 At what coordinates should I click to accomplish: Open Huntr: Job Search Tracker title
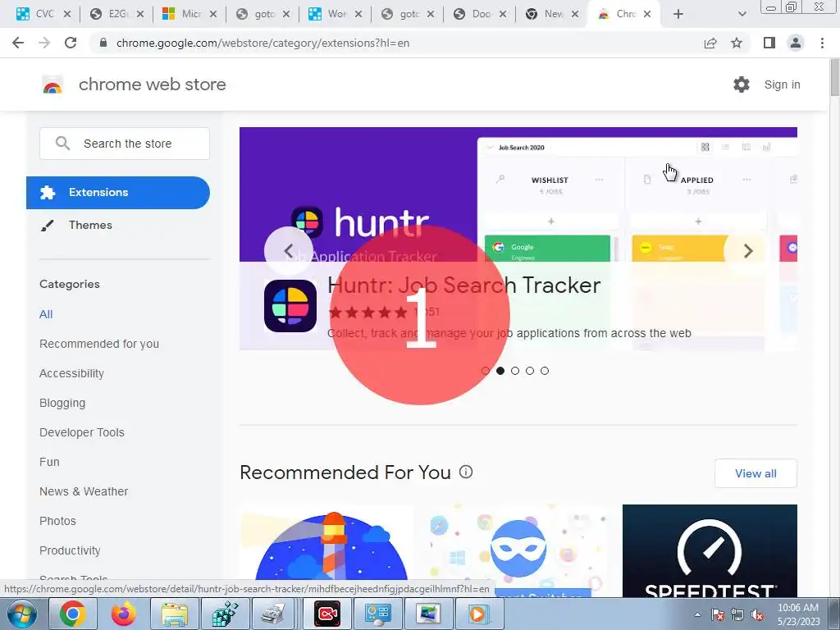(464, 285)
